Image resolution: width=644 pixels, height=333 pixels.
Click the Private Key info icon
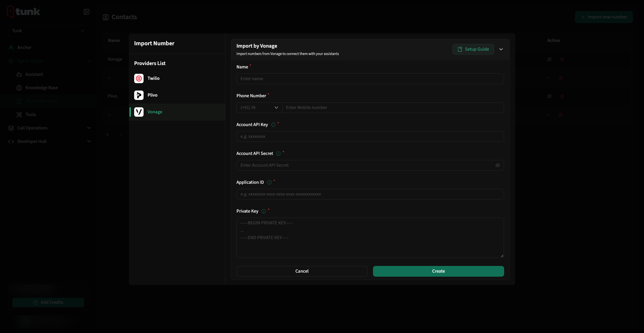[264, 211]
